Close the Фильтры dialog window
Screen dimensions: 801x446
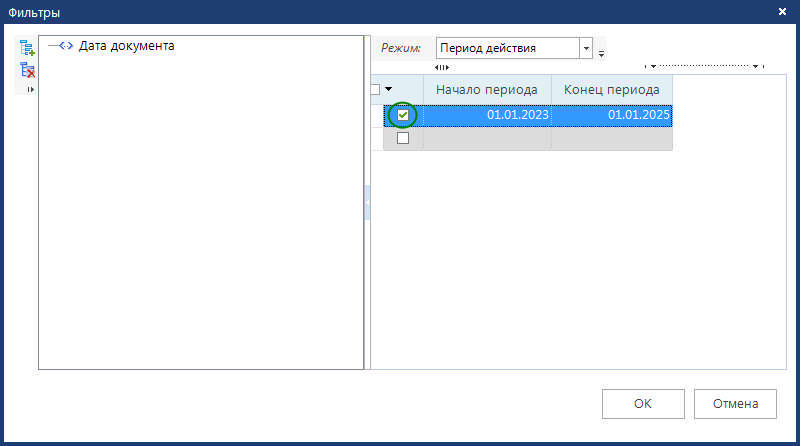point(781,12)
